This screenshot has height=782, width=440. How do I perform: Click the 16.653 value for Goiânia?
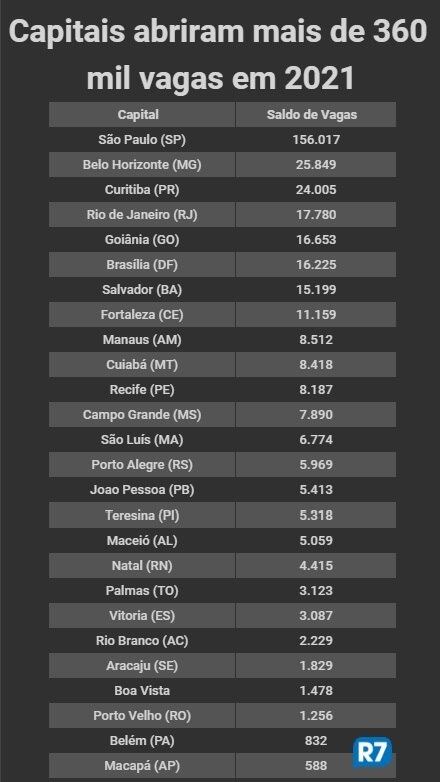pyautogui.click(x=316, y=239)
